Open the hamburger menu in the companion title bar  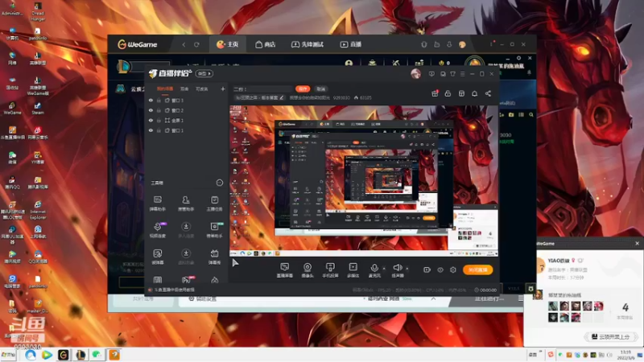coord(462,74)
